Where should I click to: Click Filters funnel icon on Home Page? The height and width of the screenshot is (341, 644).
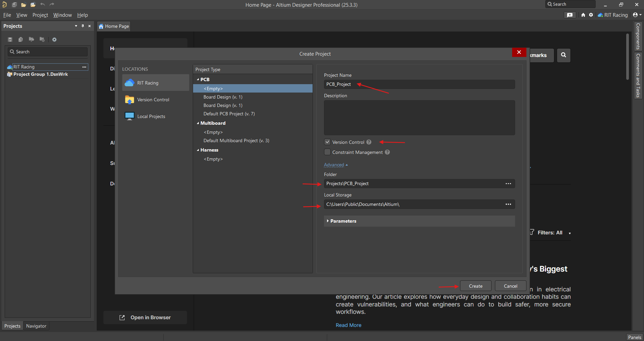tap(532, 232)
